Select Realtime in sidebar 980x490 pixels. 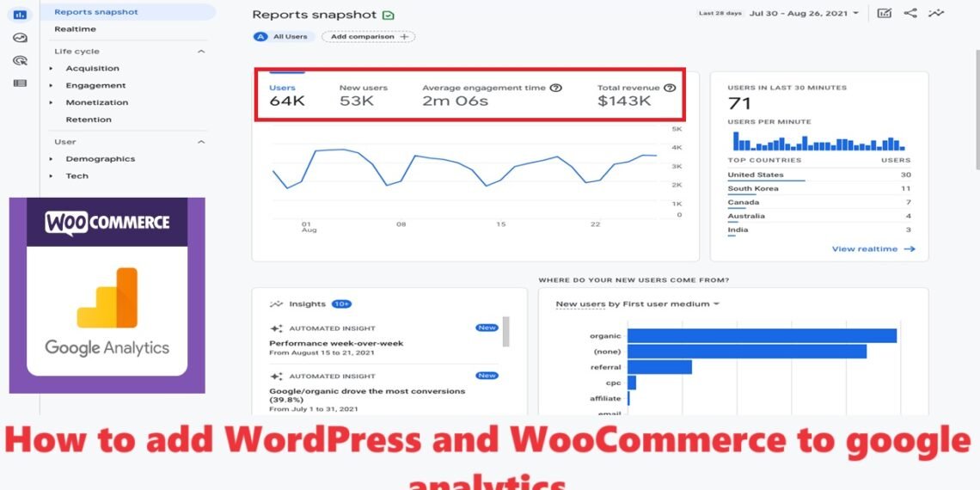point(75,29)
